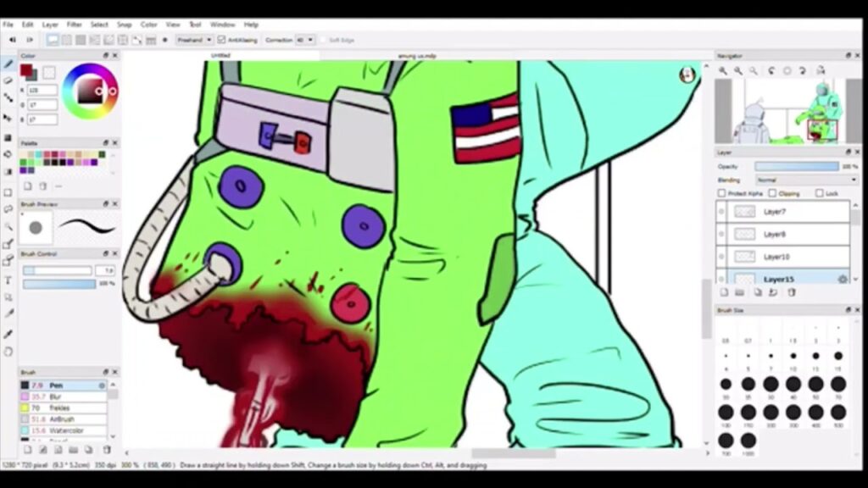Float the Brush Preview panel

point(105,204)
